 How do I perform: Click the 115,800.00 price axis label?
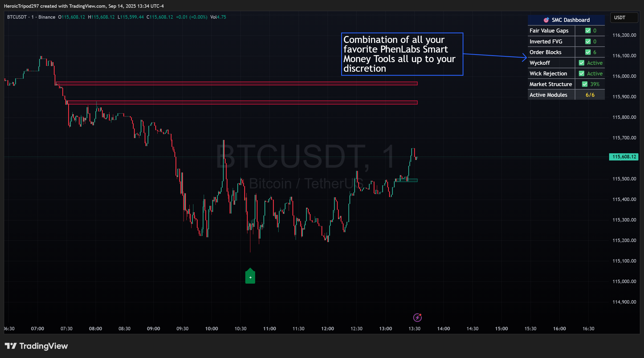click(624, 117)
